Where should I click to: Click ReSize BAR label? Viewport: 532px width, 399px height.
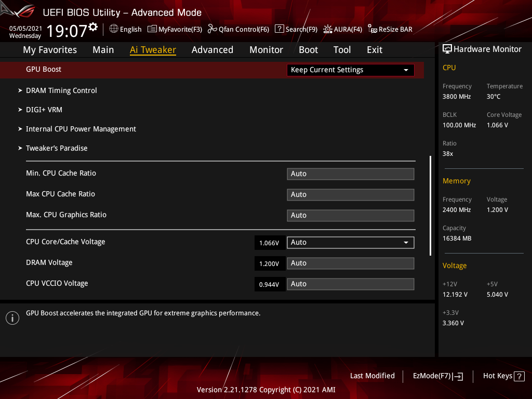[395, 30]
